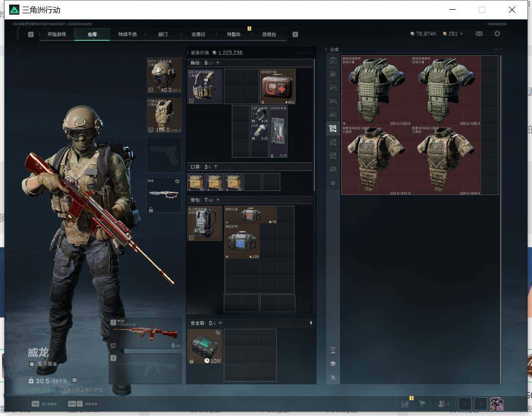Click the flag icon in bottom bar
This screenshot has width=532, height=416.
(x=422, y=404)
